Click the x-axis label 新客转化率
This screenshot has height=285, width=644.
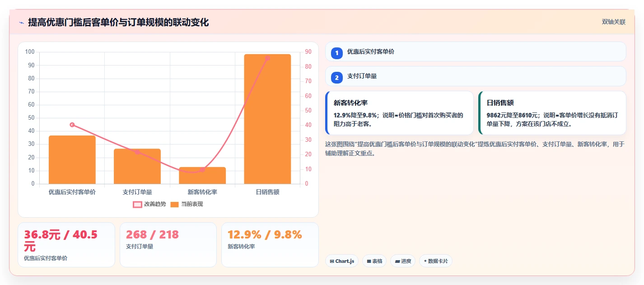tap(202, 192)
